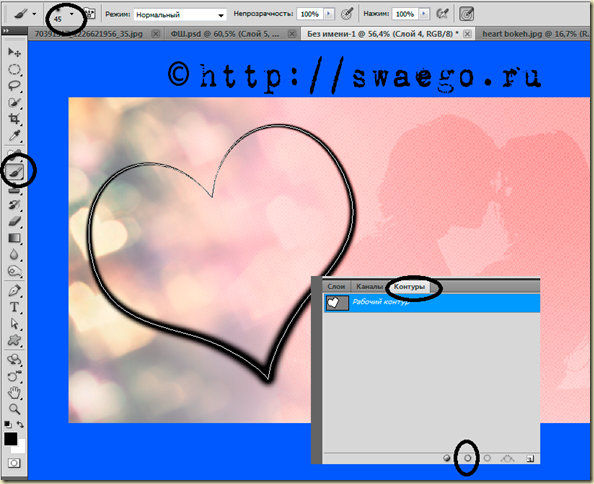Open the heart bokeh.jpg document tab

(x=533, y=34)
